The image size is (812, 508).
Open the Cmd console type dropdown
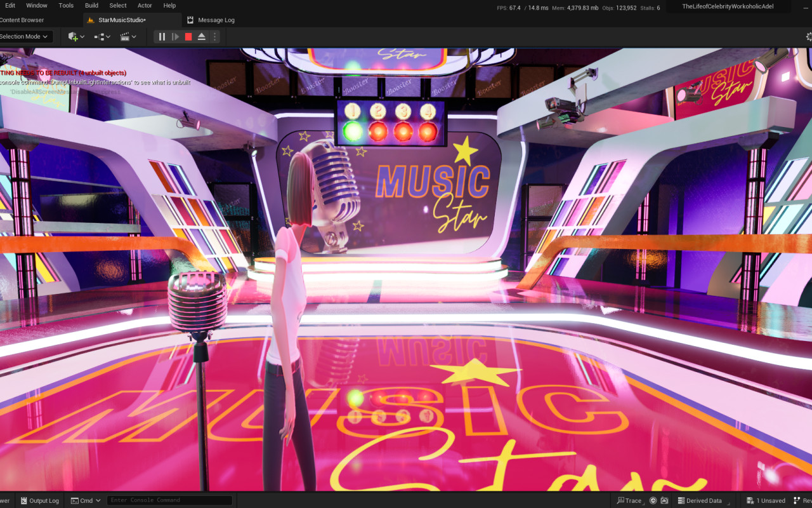pos(86,500)
